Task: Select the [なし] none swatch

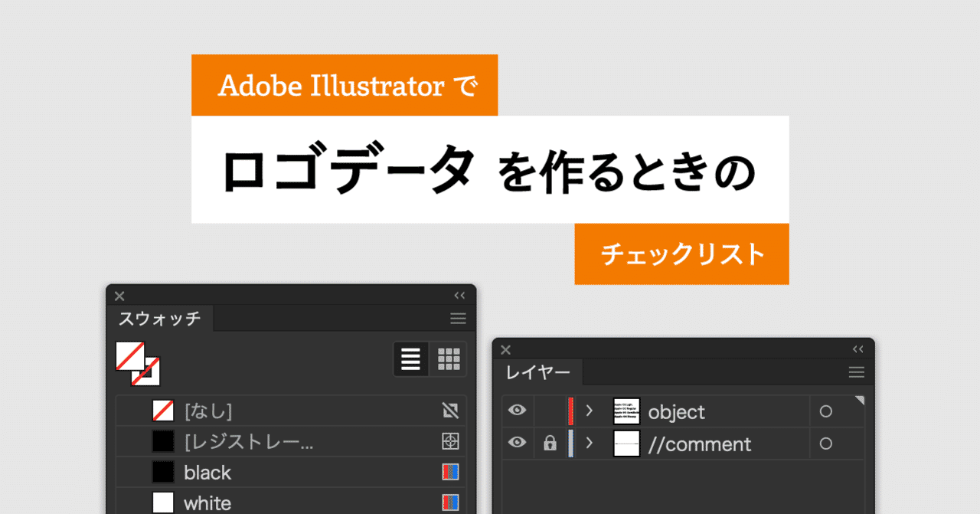Action: pyautogui.click(x=207, y=411)
